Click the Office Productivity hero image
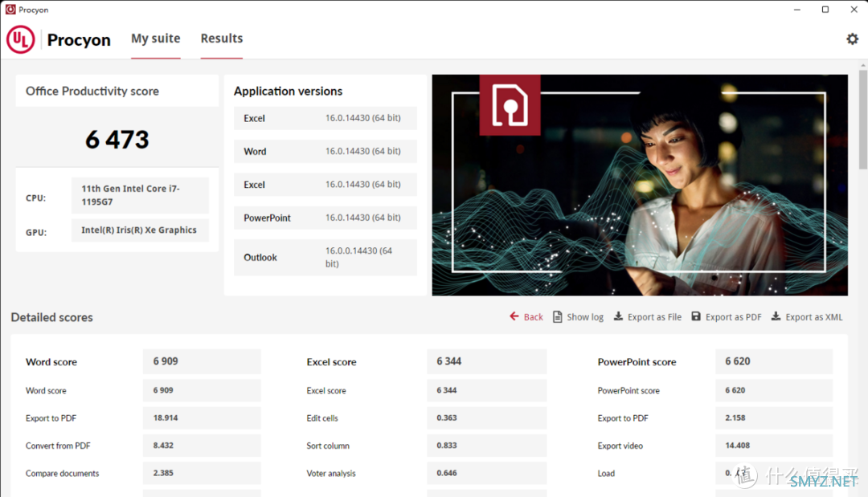Viewport: 868px width, 497px height. tap(640, 185)
